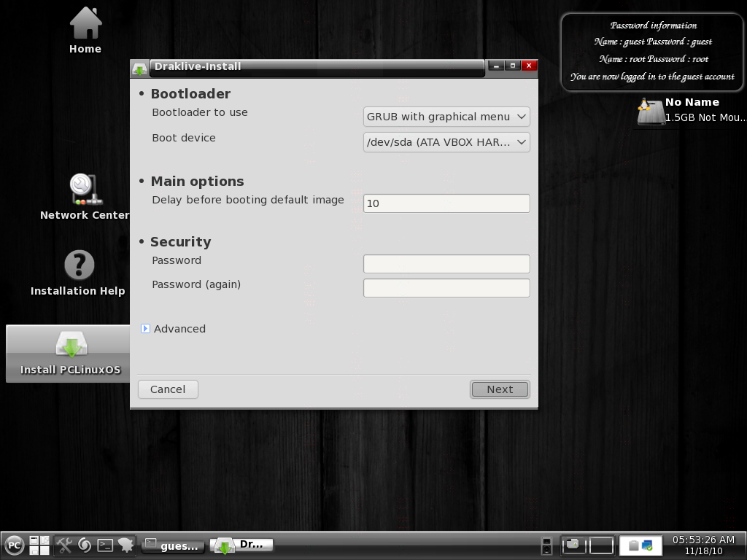Expand the Advanced options section

(x=145, y=329)
